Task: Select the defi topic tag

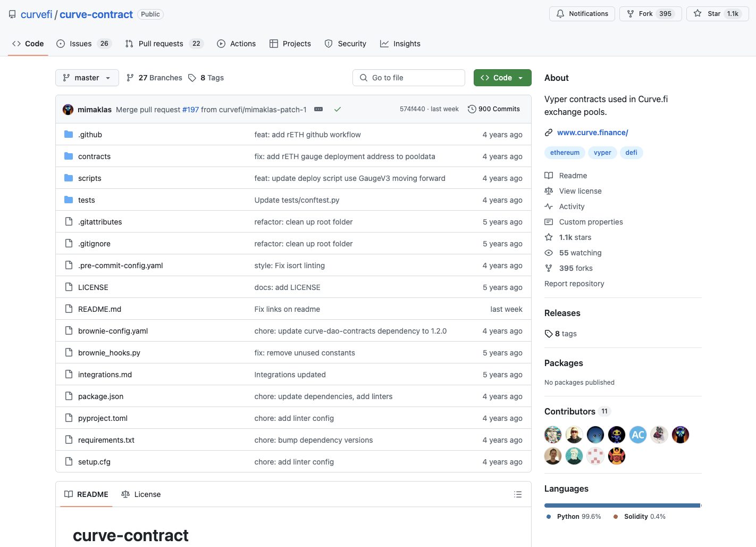Action: (x=631, y=153)
